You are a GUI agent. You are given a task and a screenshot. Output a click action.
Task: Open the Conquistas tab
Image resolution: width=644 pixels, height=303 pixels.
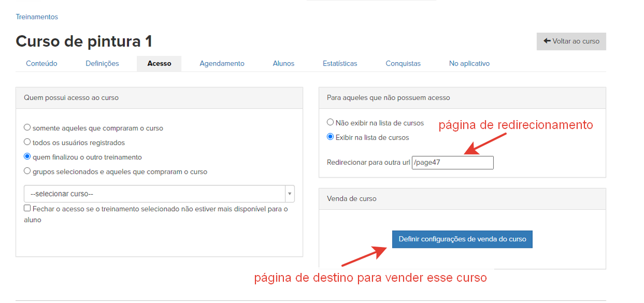coord(402,63)
